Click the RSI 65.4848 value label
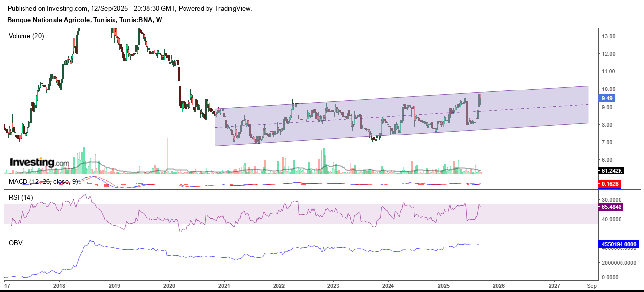This screenshot has width=644, height=292. click(x=612, y=207)
